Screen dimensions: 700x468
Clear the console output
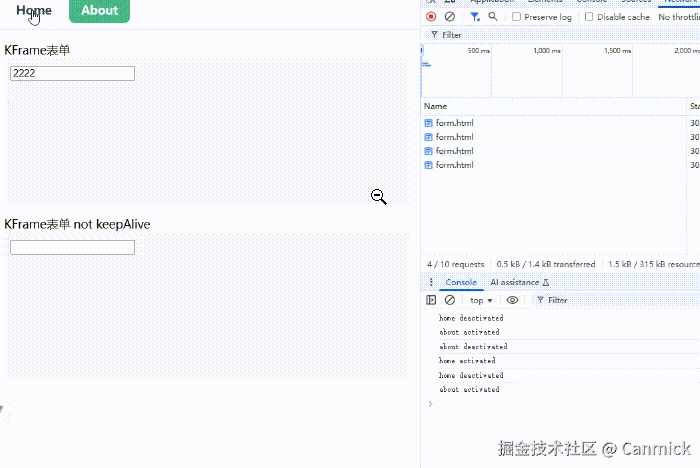tap(450, 300)
